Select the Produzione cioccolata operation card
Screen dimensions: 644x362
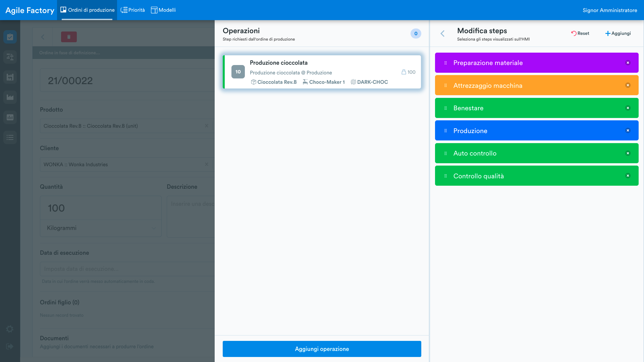point(322,72)
